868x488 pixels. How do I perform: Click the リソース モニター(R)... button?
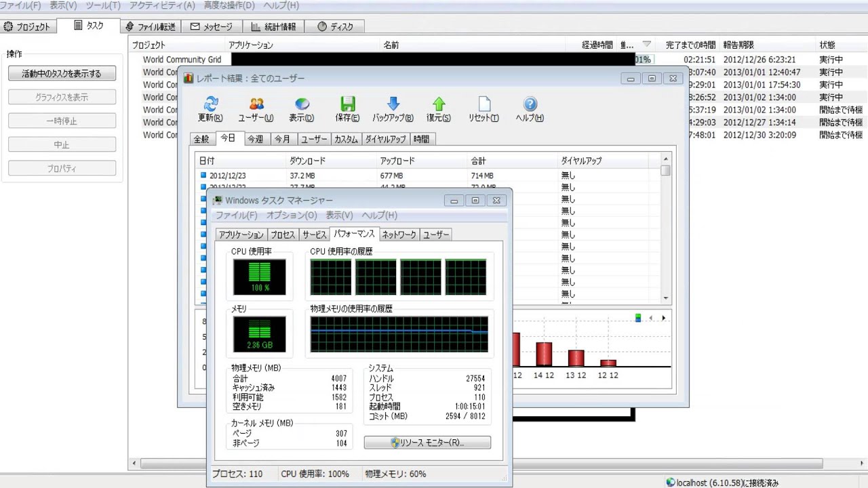427,443
